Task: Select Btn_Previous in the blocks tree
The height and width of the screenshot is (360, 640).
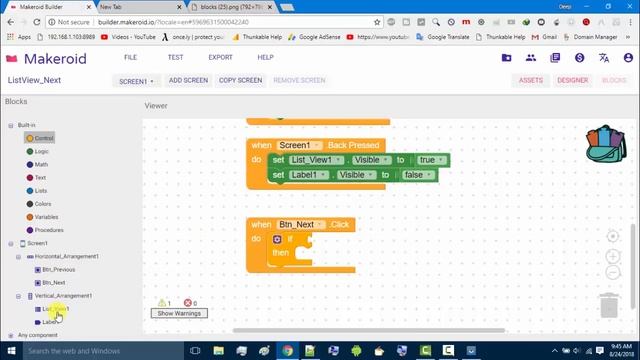Action: pos(55,269)
